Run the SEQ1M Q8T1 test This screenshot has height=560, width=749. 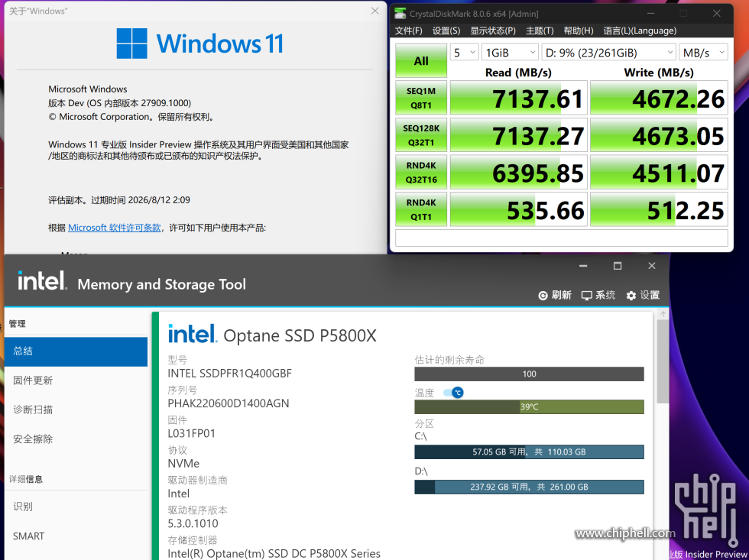(x=421, y=98)
